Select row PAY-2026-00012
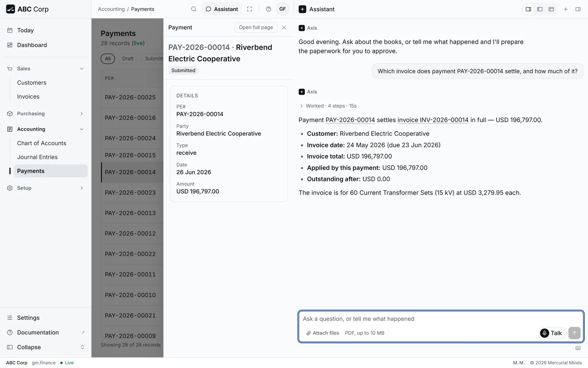The image size is (588, 368). pyautogui.click(x=132, y=234)
